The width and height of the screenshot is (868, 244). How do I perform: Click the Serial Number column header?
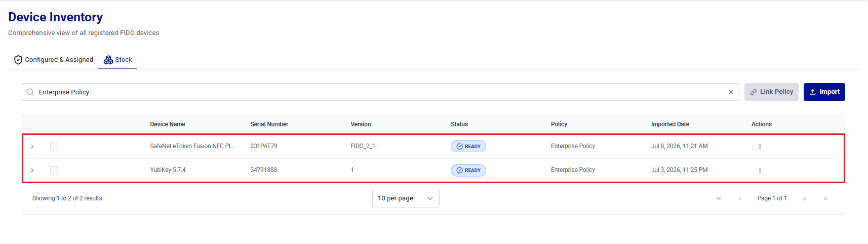coord(269,124)
